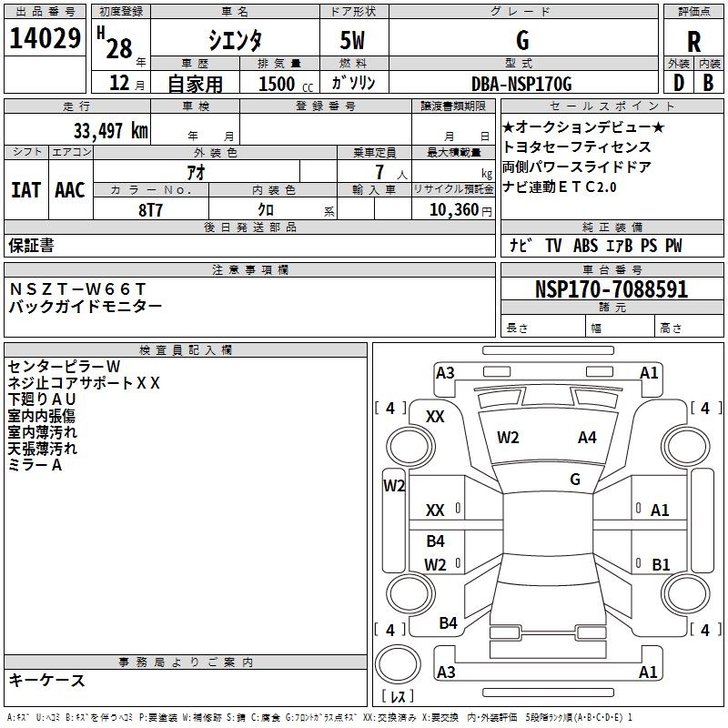This screenshot has width=728, height=728.
Task: Select grade value G
Action: coord(522,40)
